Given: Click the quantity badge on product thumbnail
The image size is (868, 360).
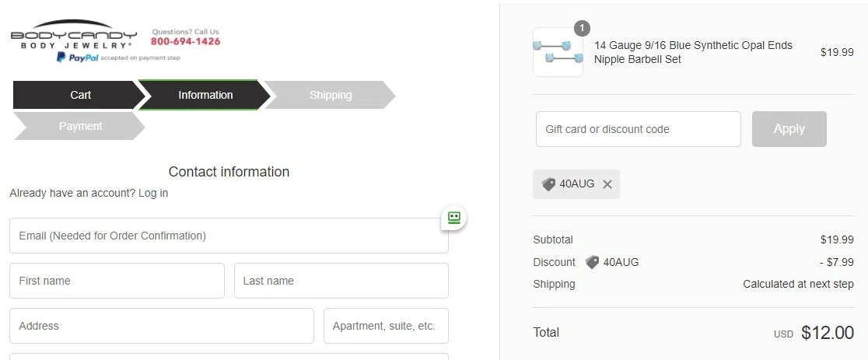Looking at the screenshot, I should pos(582,28).
